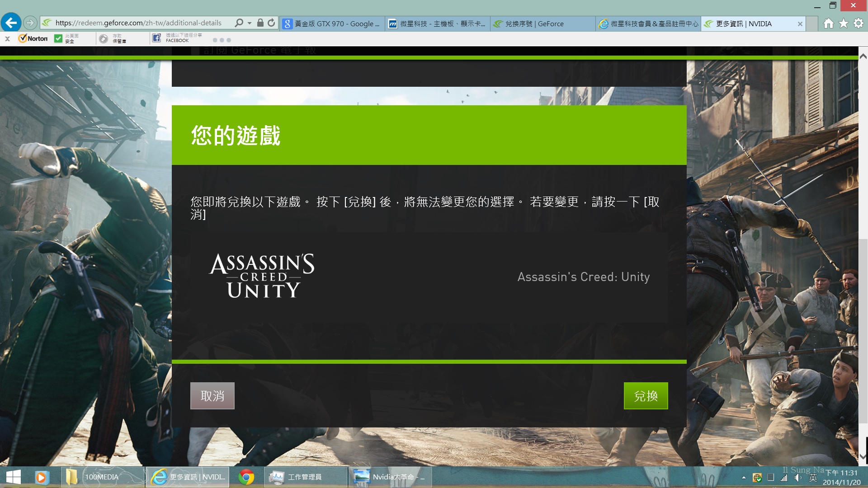Share via the Facebook toolbar icon
This screenshot has height=488, width=868.
[156, 38]
